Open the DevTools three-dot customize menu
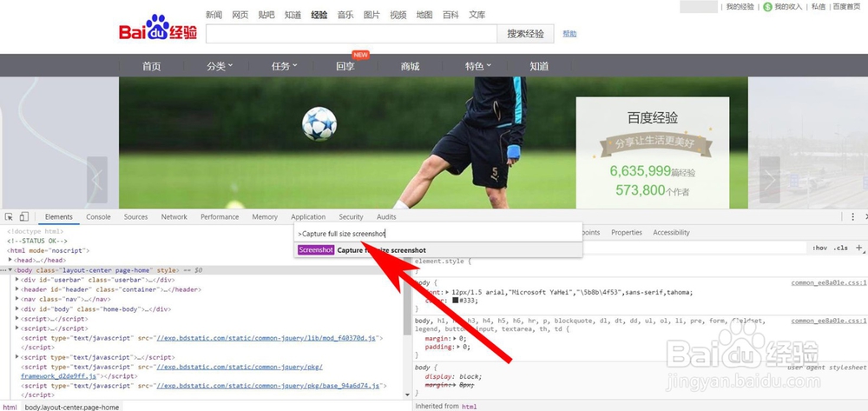868x411 pixels. tap(852, 216)
